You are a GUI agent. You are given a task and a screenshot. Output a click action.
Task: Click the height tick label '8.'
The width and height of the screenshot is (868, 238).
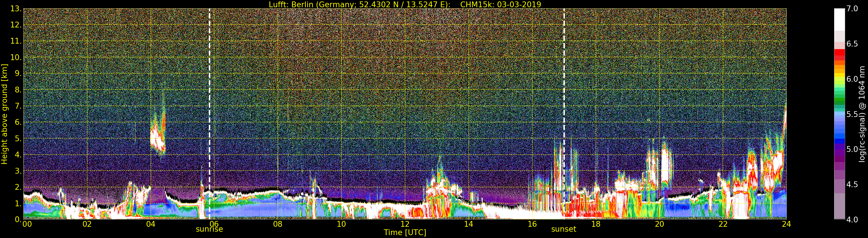click(x=18, y=90)
